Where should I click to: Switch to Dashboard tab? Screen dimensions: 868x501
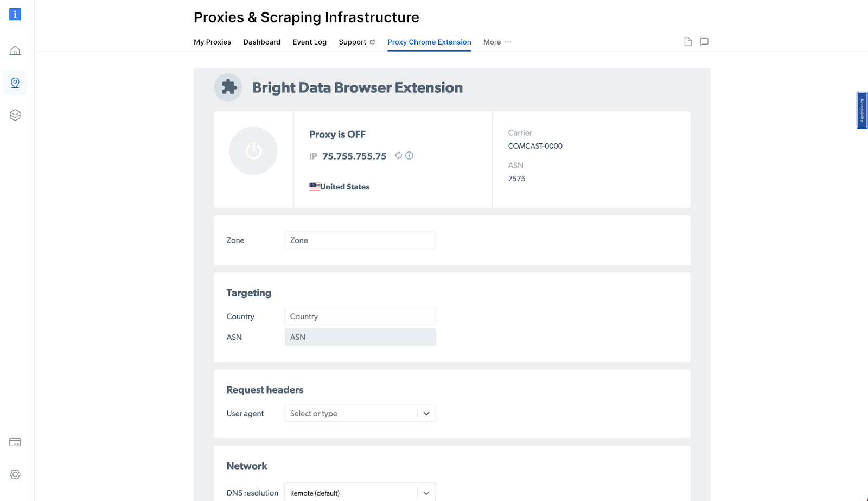pyautogui.click(x=262, y=42)
